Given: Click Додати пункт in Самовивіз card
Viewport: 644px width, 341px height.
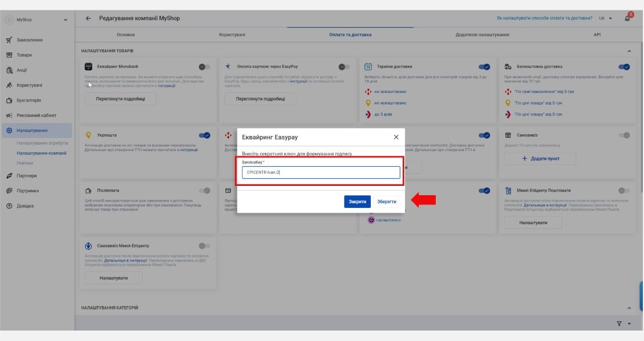Looking at the screenshot, I should click(540, 159).
